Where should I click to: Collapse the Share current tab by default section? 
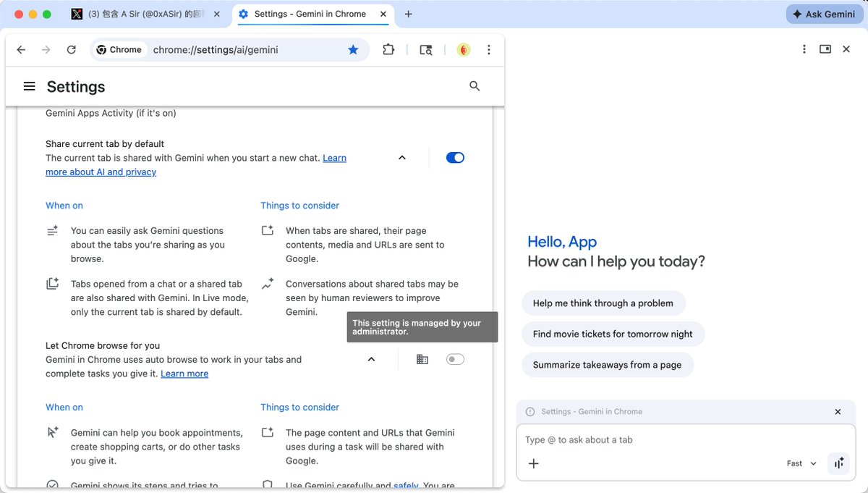(x=402, y=158)
